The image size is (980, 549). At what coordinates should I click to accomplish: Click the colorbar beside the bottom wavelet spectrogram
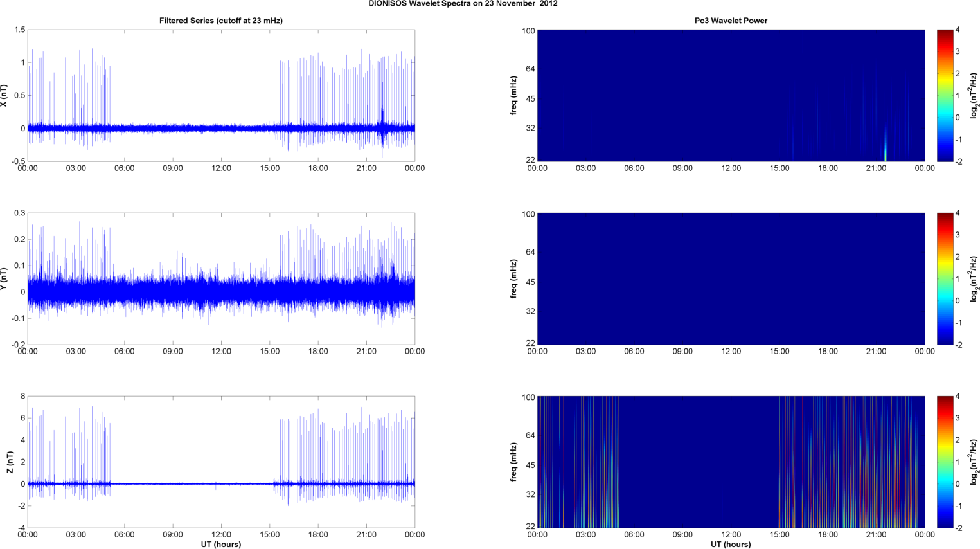[945, 462]
